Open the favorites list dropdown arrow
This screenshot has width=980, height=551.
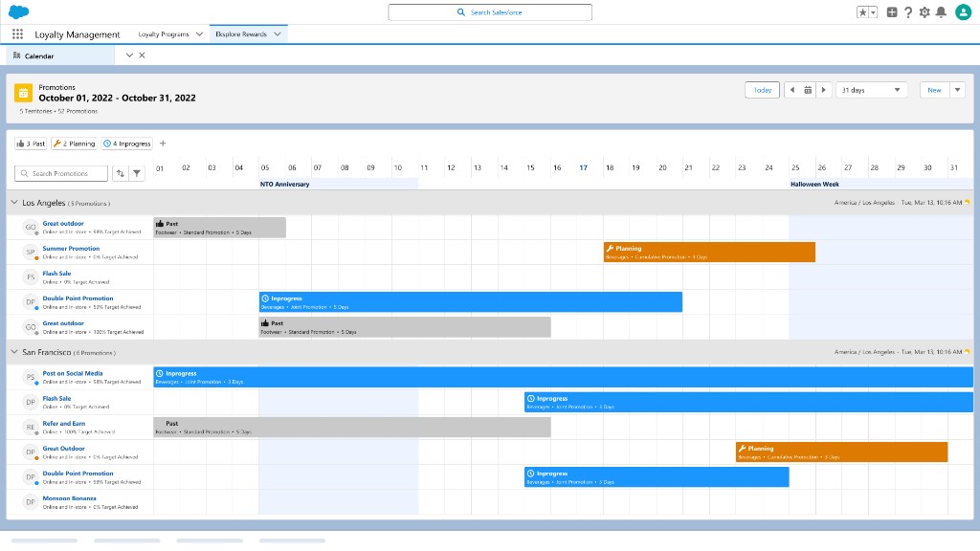click(873, 11)
